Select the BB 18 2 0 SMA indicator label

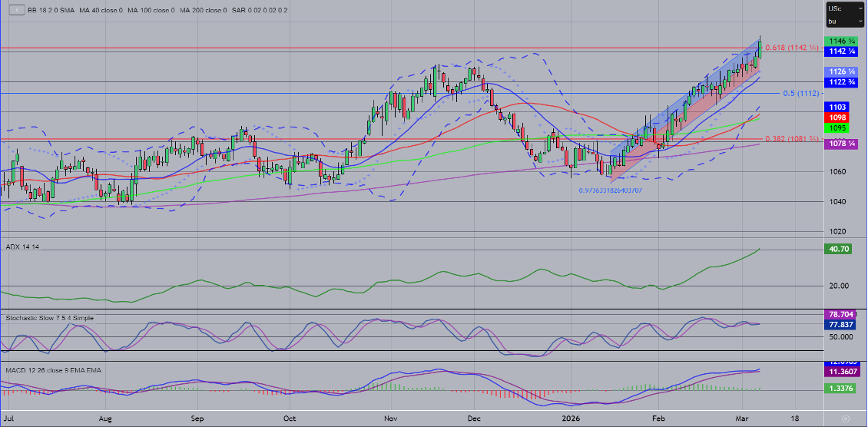click(48, 10)
